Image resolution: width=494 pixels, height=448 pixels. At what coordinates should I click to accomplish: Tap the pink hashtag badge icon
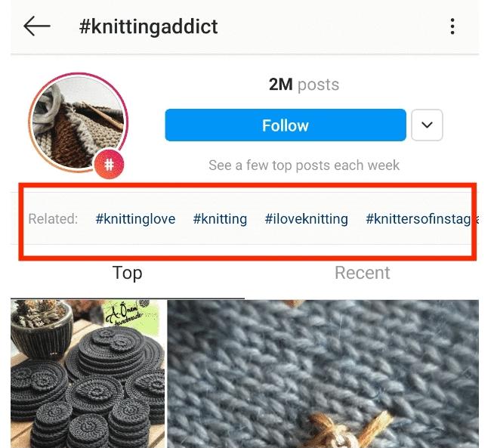(110, 164)
